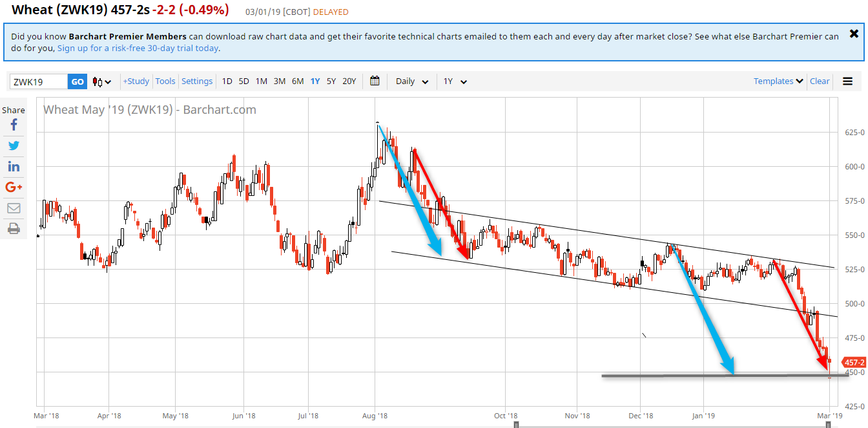Screen dimensions: 868x428
Task: Open the calendar date range picker
Action: point(375,81)
